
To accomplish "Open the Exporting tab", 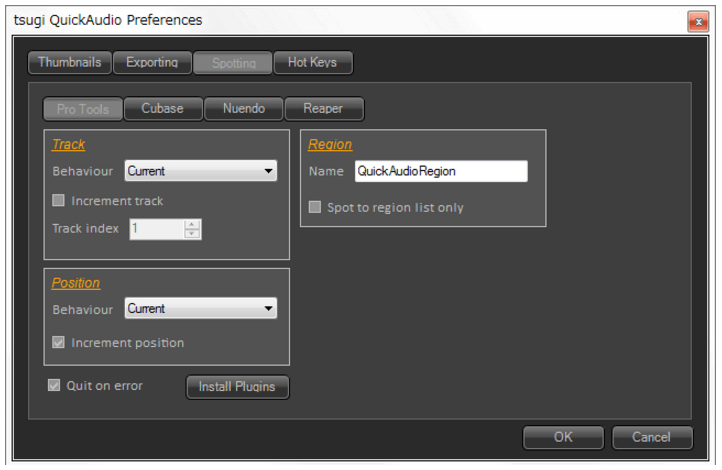I will click(152, 63).
